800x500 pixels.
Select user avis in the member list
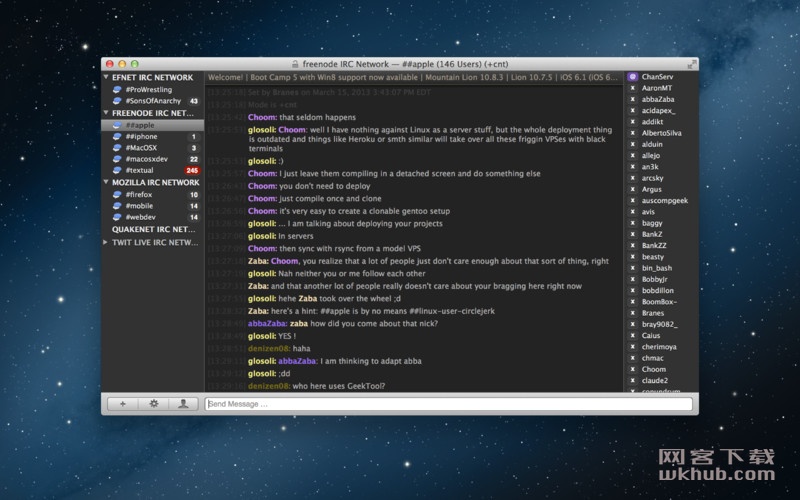click(648, 212)
